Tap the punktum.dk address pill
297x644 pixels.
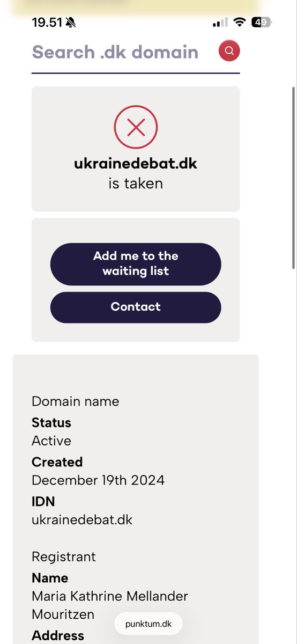(148, 624)
